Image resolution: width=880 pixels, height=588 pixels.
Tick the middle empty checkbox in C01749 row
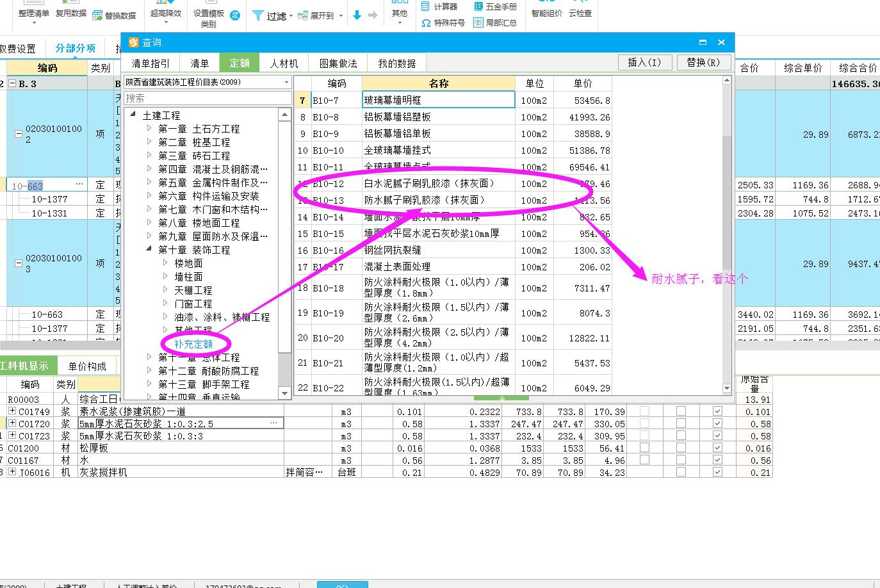click(681, 411)
